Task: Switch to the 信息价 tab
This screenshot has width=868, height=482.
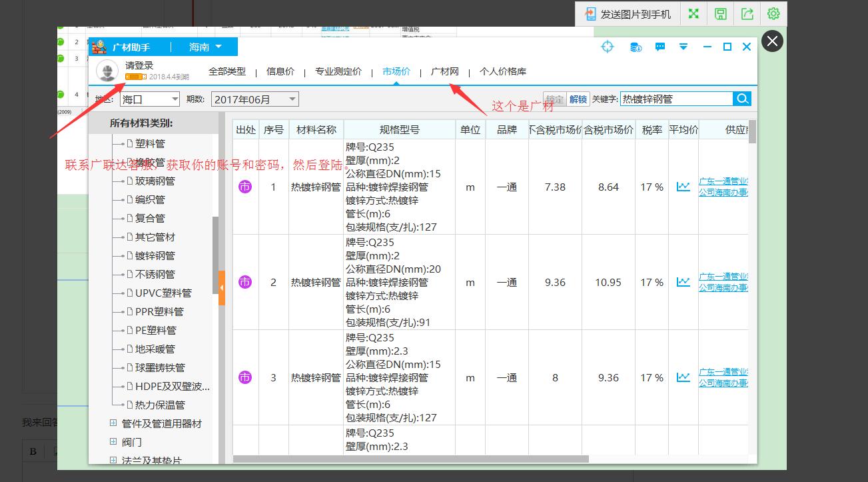Action: (x=280, y=71)
